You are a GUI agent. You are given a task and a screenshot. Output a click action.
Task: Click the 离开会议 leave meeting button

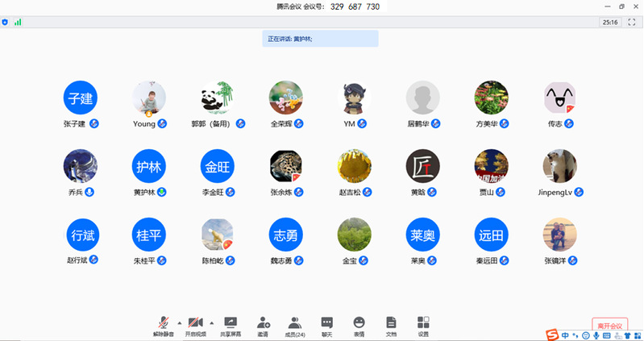609,325
